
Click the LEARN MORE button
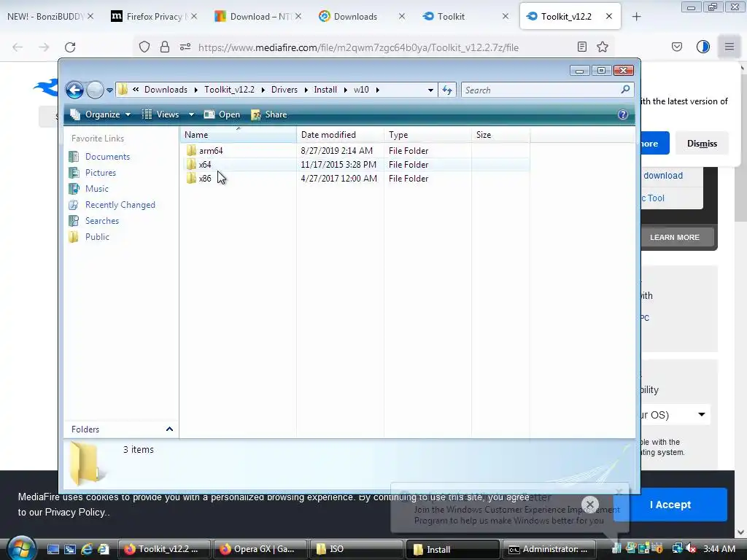(675, 237)
